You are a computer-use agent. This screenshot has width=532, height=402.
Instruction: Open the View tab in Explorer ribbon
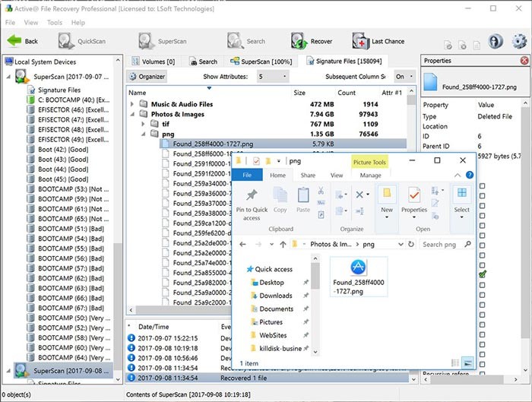coord(336,176)
